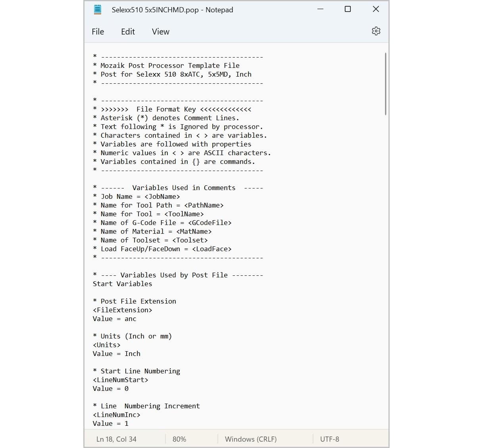Minimize the Notepad window
The image size is (492, 448).
(x=321, y=9)
